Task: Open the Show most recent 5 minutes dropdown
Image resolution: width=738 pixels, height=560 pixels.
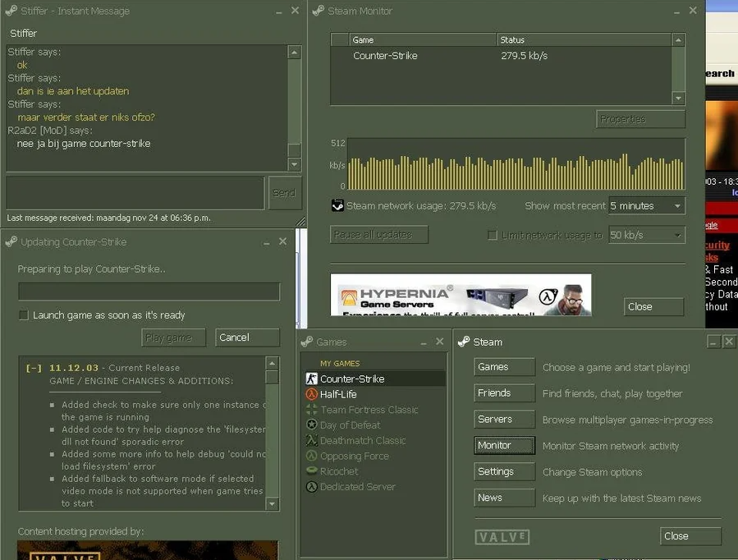Action: [x=646, y=206]
